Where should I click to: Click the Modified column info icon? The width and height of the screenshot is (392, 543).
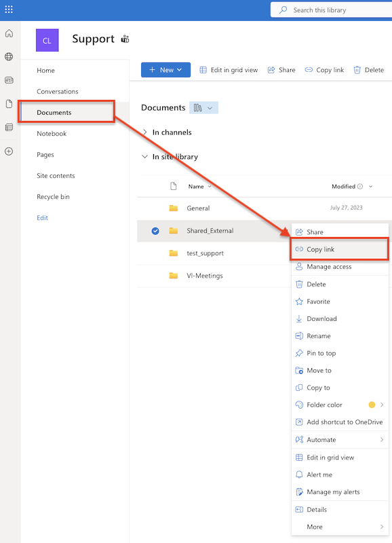tap(360, 186)
